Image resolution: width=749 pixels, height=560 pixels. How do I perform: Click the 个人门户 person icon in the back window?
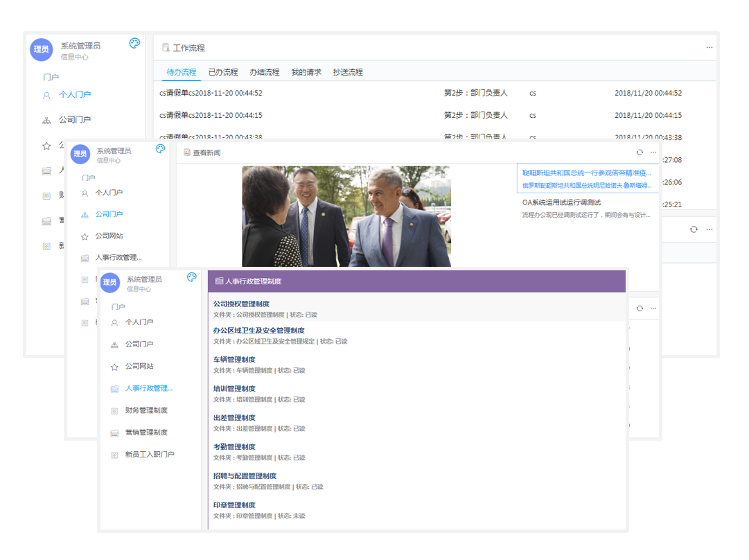46,96
